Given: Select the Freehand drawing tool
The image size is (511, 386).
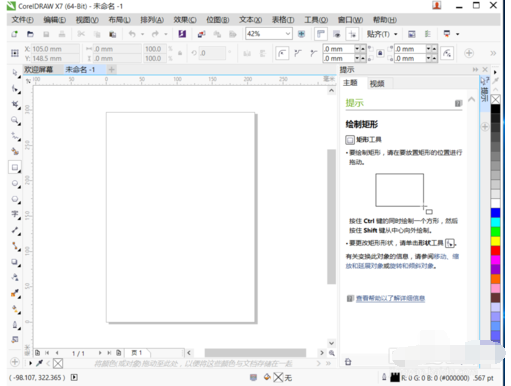Looking at the screenshot, I should tap(15, 136).
